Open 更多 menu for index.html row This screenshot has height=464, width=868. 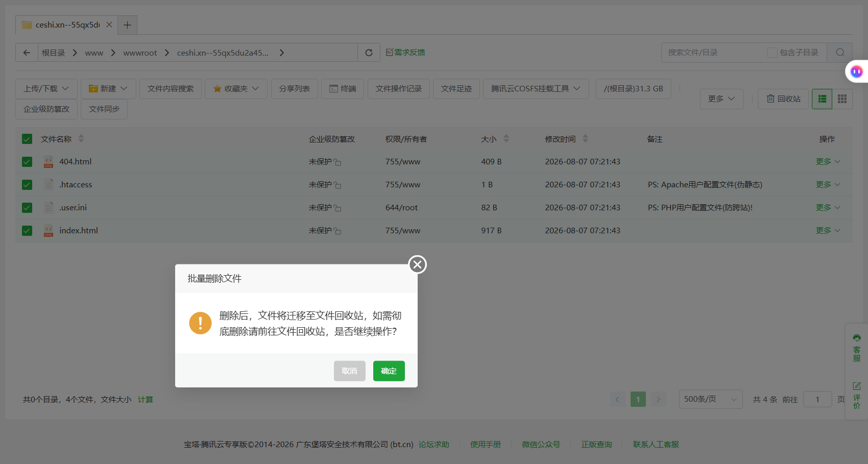click(828, 231)
